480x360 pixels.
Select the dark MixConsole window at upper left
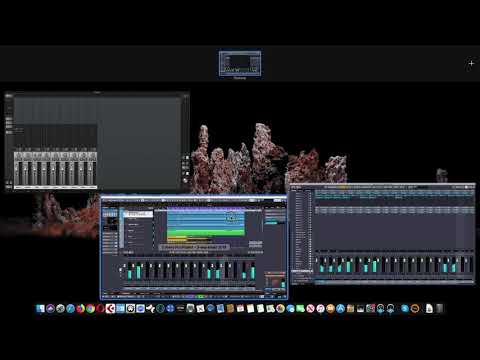pyautogui.click(x=97, y=141)
